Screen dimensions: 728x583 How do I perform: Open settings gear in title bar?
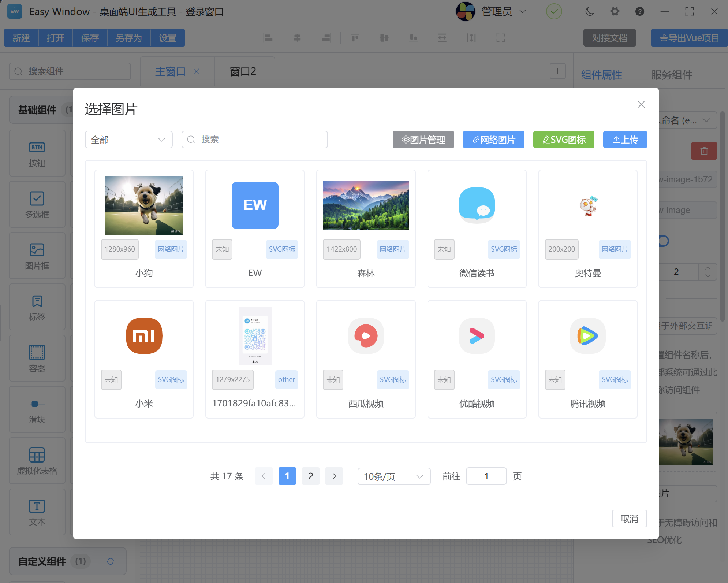coord(615,11)
